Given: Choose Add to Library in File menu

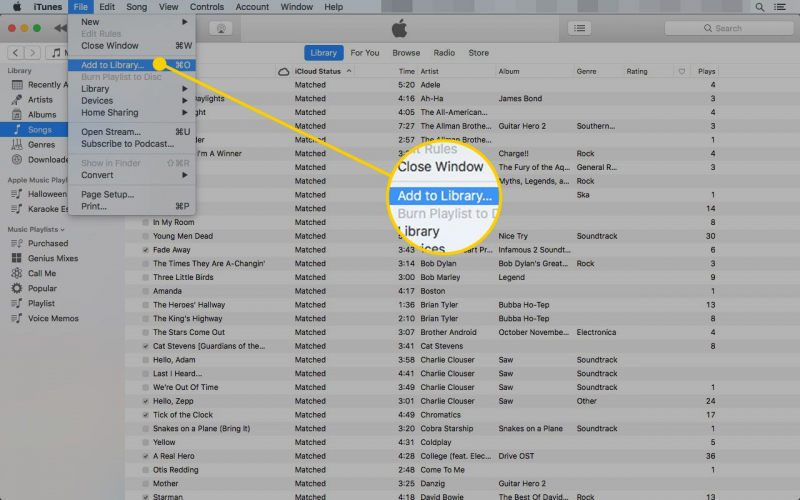Looking at the screenshot, I should (112, 65).
